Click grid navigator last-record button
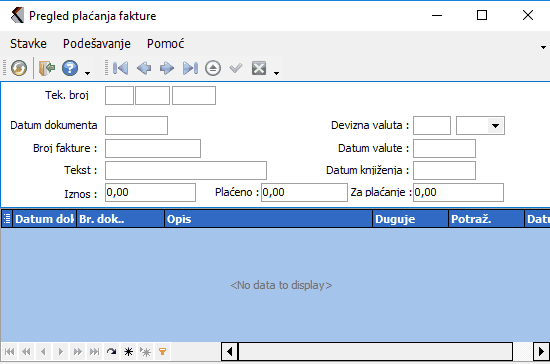The image size is (550, 364). 94,351
